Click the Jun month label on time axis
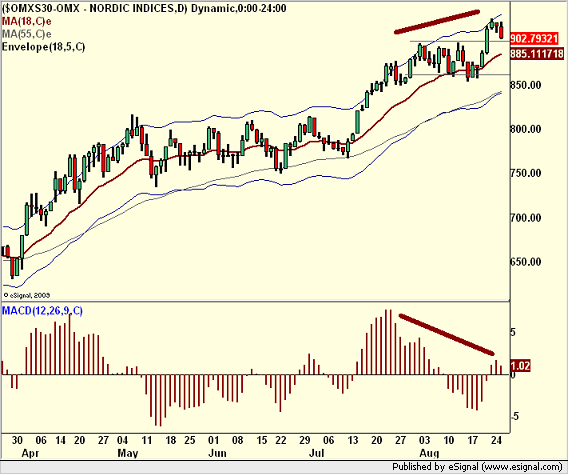This screenshot has height=474, width=568. pyautogui.click(x=218, y=453)
